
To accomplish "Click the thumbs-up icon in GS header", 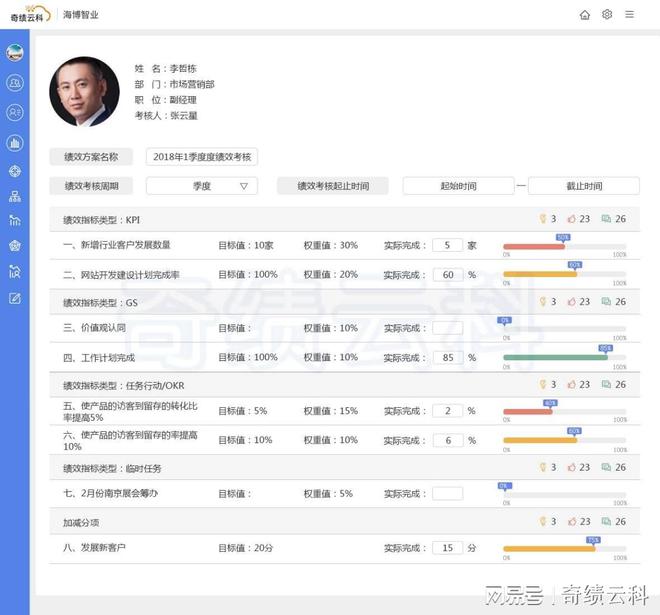I will [571, 302].
